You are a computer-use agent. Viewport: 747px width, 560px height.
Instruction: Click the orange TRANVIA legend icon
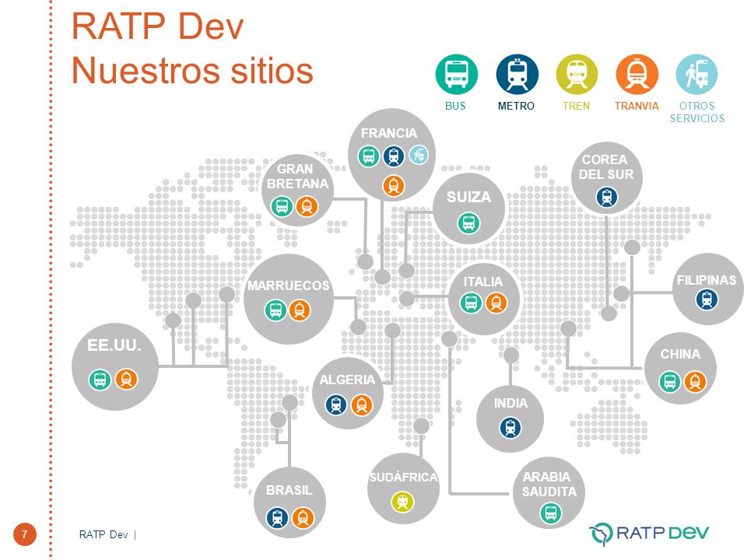pyautogui.click(x=637, y=75)
